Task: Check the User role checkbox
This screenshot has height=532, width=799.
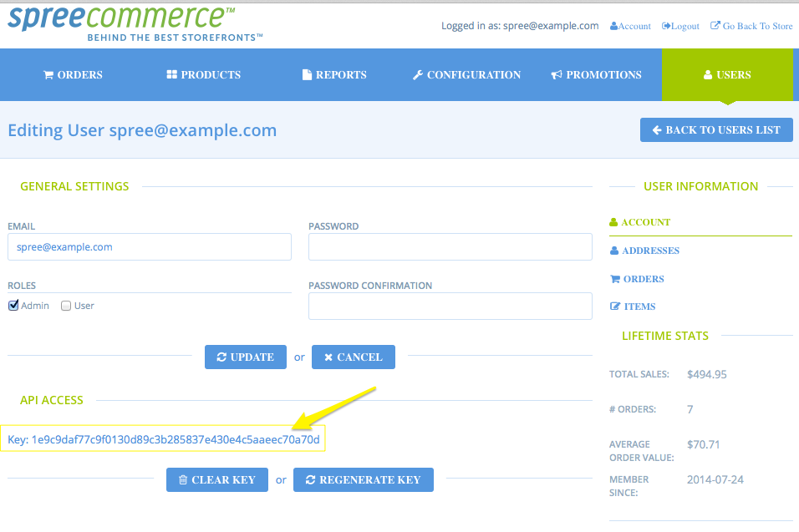Action: click(66, 306)
